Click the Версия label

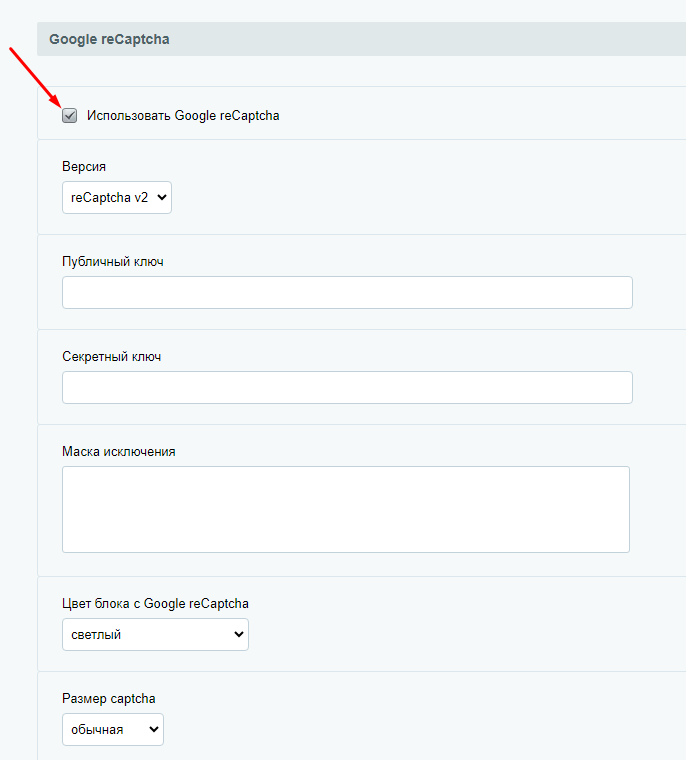coord(84,166)
